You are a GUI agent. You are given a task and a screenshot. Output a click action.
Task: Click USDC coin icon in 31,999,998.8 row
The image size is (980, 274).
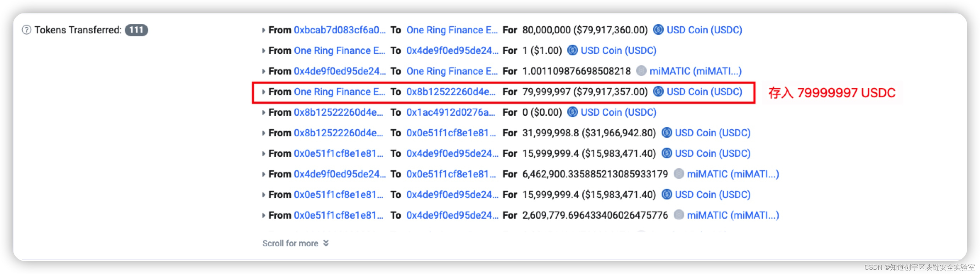pyautogui.click(x=667, y=133)
